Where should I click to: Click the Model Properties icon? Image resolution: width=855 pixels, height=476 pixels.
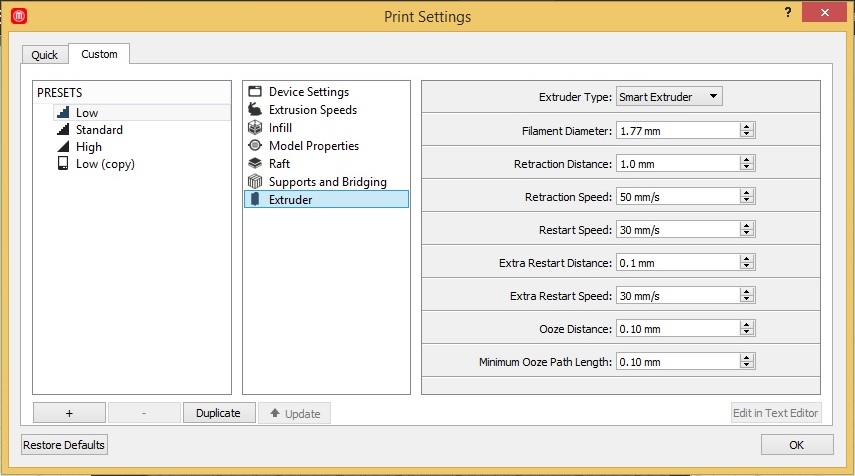254,146
